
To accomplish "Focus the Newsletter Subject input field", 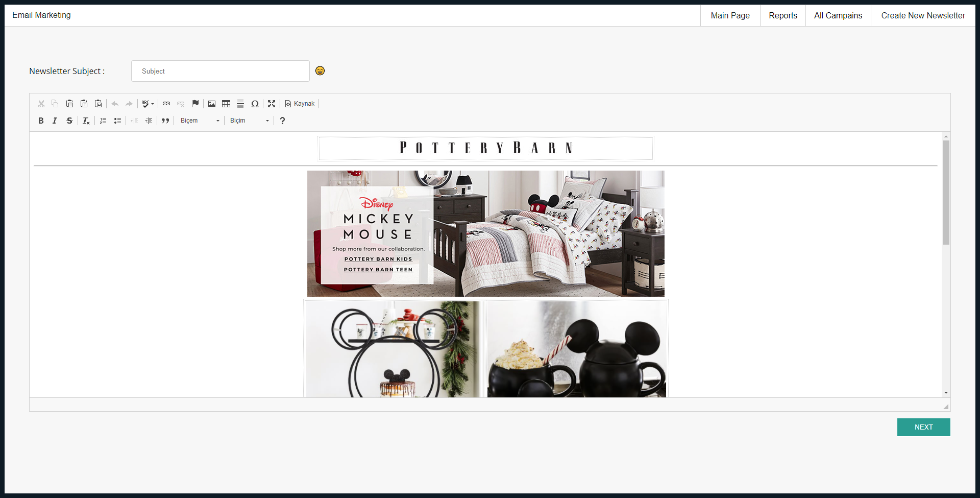I will point(220,71).
